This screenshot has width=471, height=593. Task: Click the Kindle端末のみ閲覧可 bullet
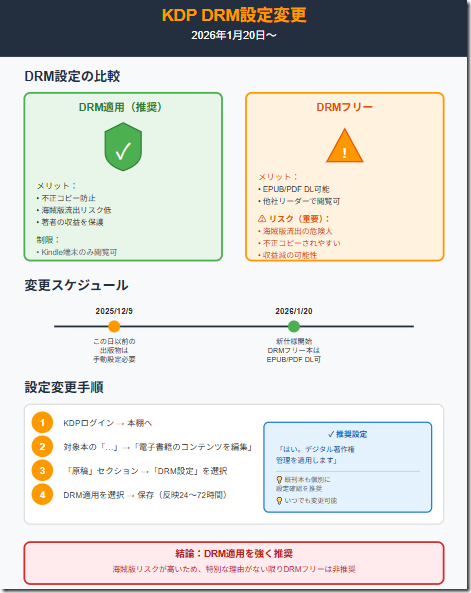click(x=77, y=252)
